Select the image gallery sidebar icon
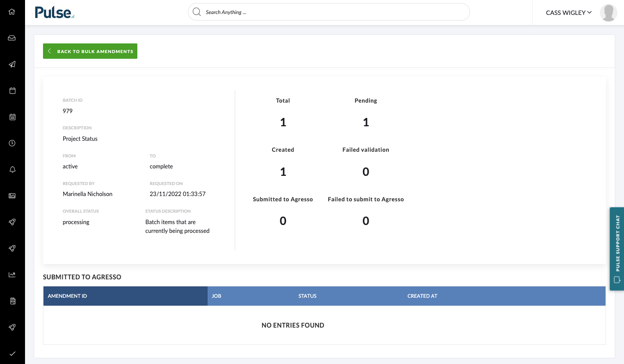Image resolution: width=624 pixels, height=364 pixels. tap(12, 196)
